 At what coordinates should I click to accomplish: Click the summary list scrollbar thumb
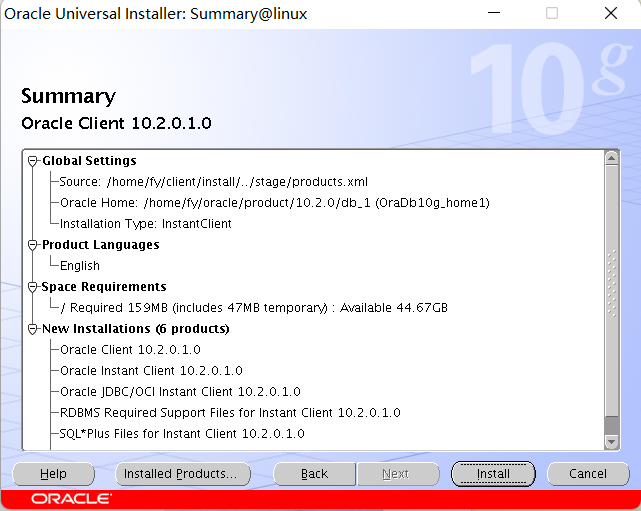tap(612, 290)
